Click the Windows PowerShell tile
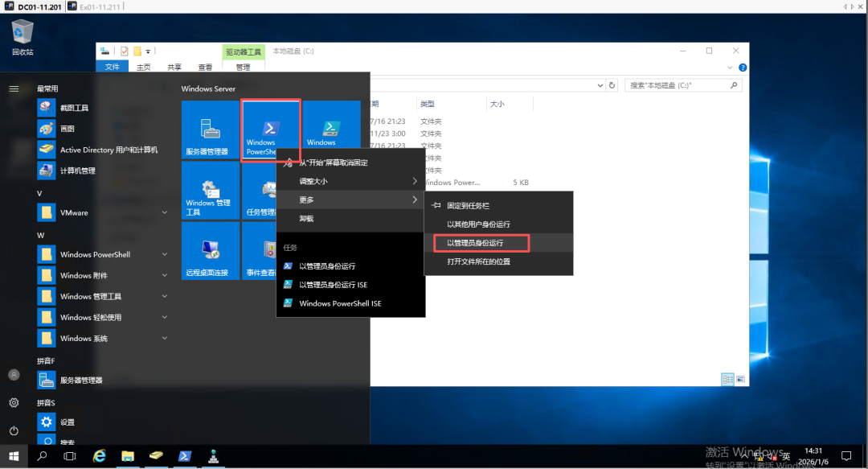Viewport: 868px width, 469px height. coord(271,130)
